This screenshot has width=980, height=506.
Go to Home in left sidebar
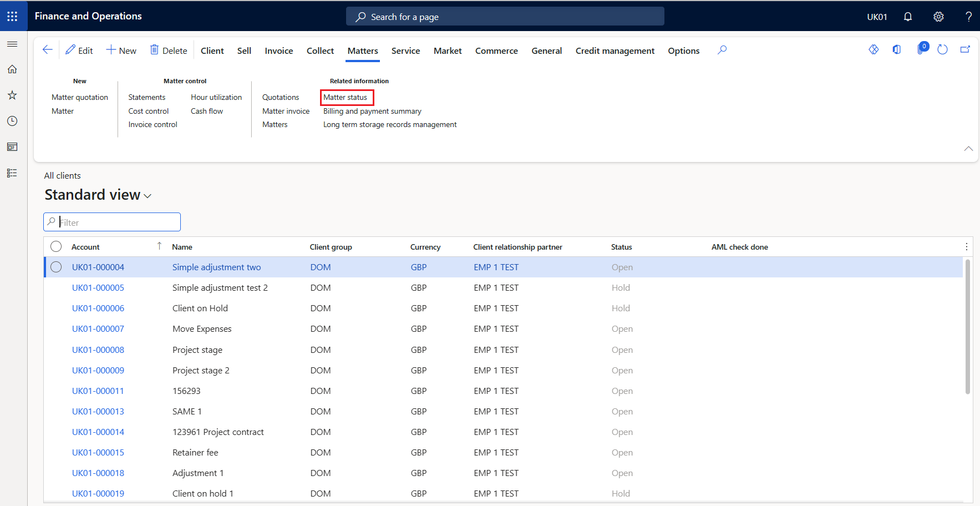[12, 69]
